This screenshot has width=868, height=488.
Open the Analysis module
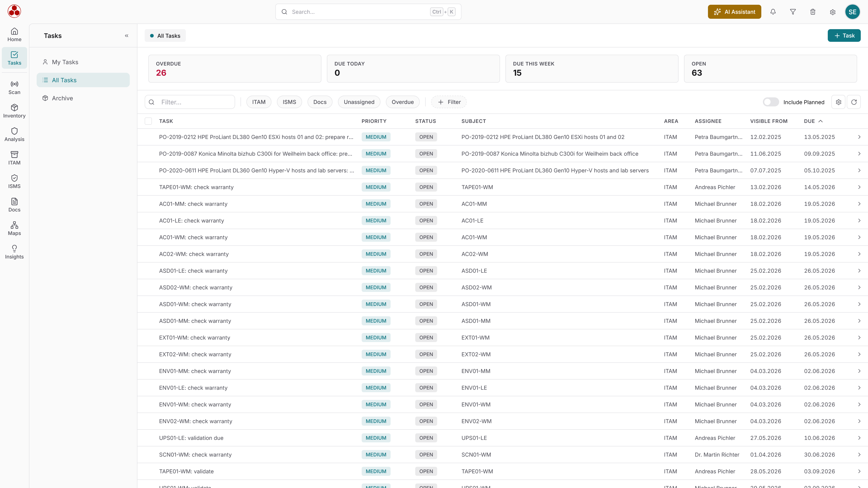[x=14, y=135]
